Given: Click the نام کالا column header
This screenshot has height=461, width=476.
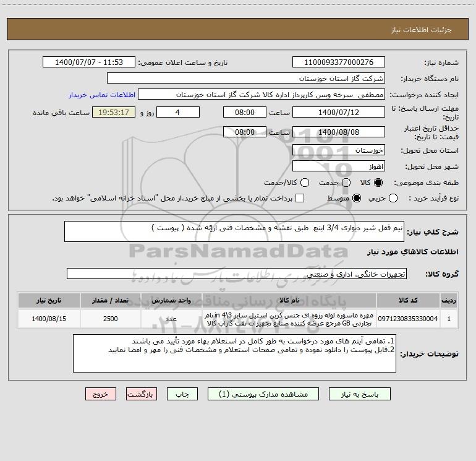Looking at the screenshot, I should [289, 300].
